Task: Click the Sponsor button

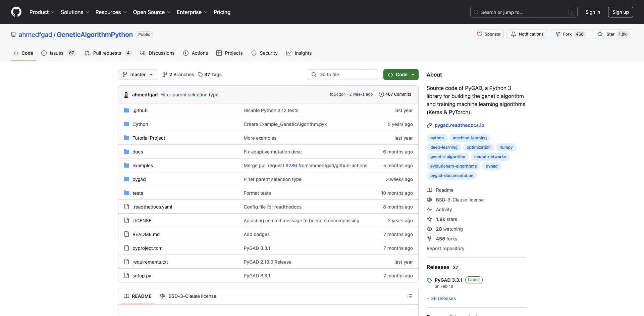Action: click(489, 34)
